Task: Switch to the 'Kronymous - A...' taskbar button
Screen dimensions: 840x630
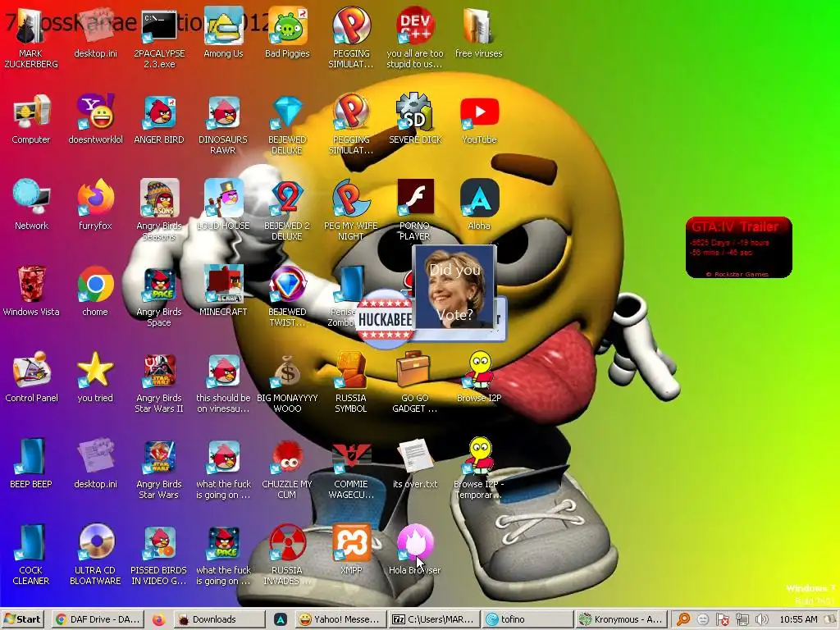Action: pyautogui.click(x=622, y=619)
